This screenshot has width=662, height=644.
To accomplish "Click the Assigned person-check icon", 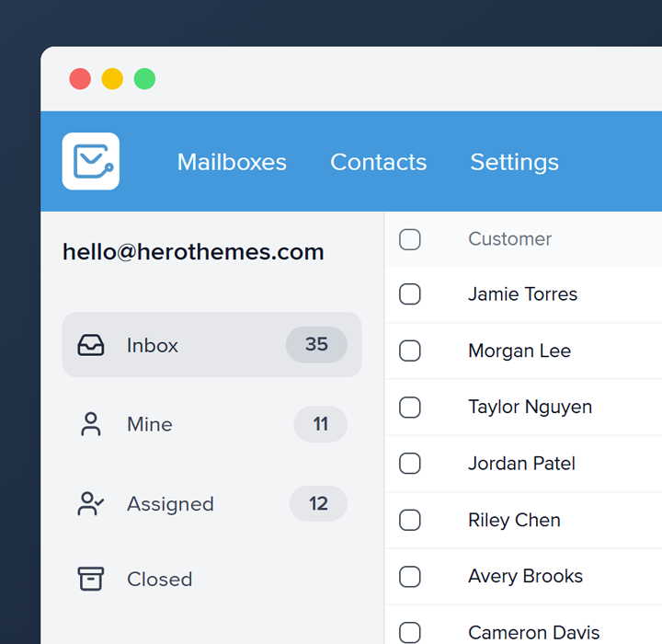I will pyautogui.click(x=91, y=504).
